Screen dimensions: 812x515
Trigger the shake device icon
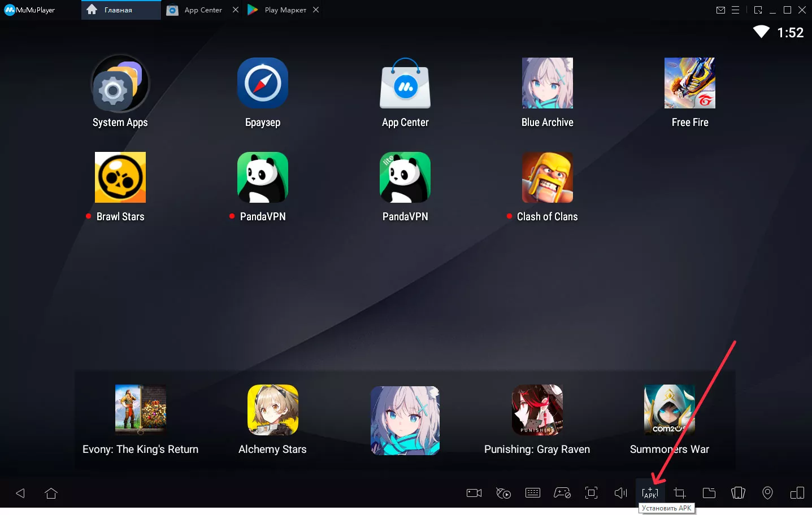739,493
